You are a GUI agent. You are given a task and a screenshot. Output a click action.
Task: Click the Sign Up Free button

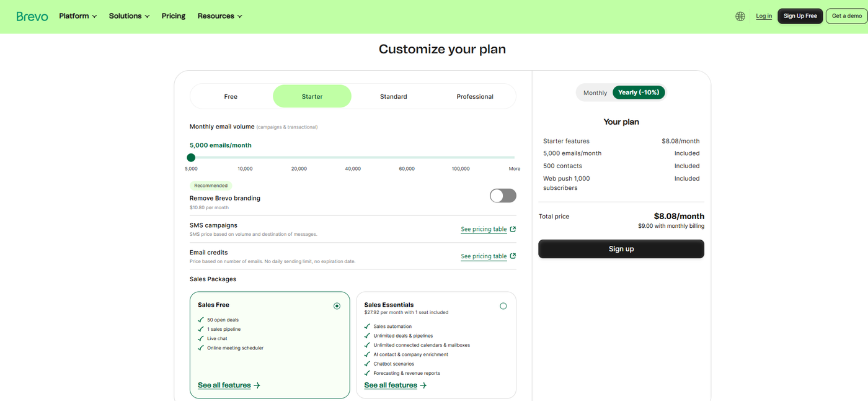(x=800, y=16)
